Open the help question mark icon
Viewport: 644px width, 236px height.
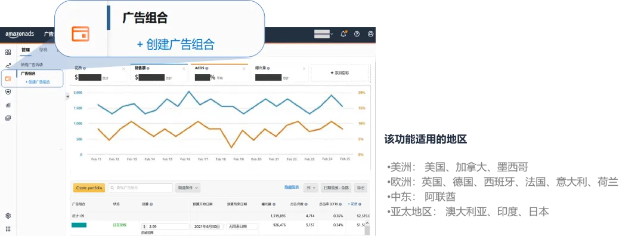357,34
